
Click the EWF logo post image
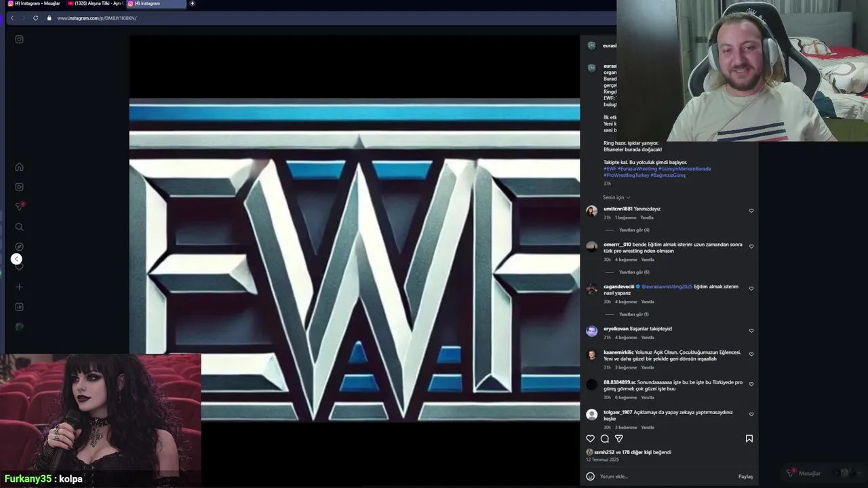[354, 261]
